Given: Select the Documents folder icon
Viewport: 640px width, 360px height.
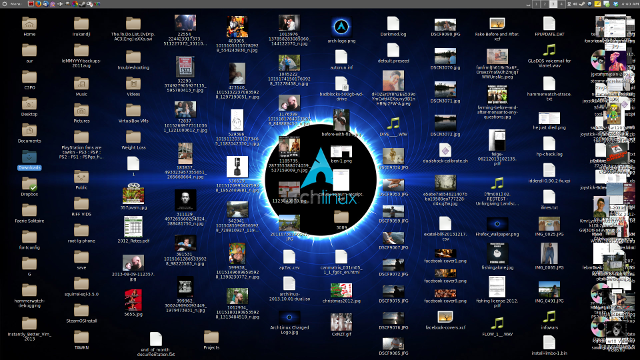Looking at the screenshot, I should point(29,133).
